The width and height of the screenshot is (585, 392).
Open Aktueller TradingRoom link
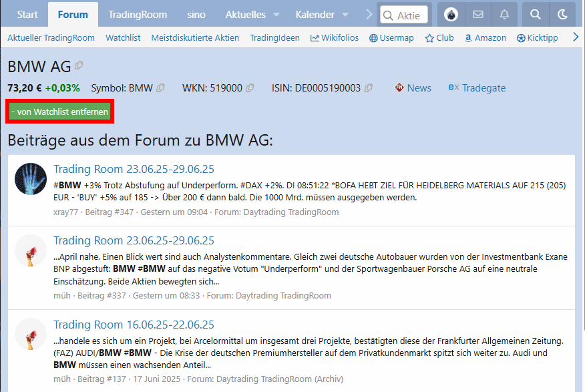pyautogui.click(x=51, y=37)
